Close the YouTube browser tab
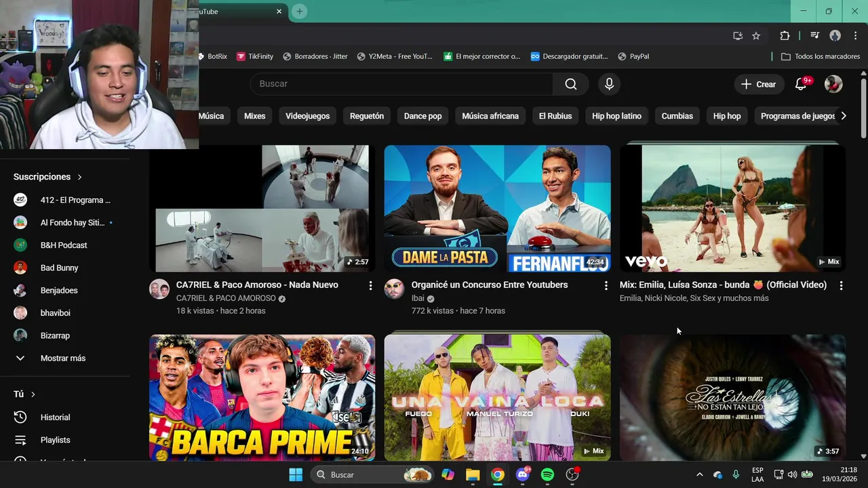The image size is (868, 488). pos(279,12)
